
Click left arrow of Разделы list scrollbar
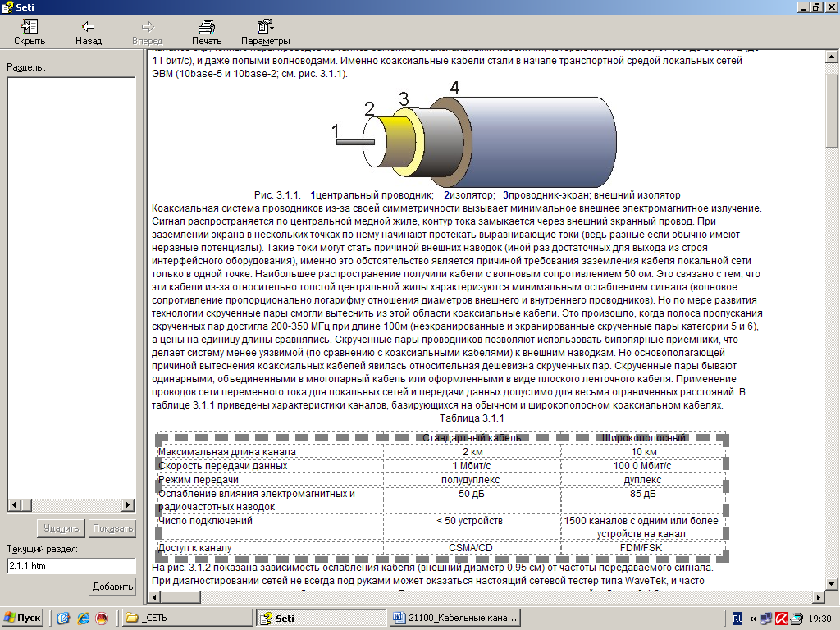(15, 504)
